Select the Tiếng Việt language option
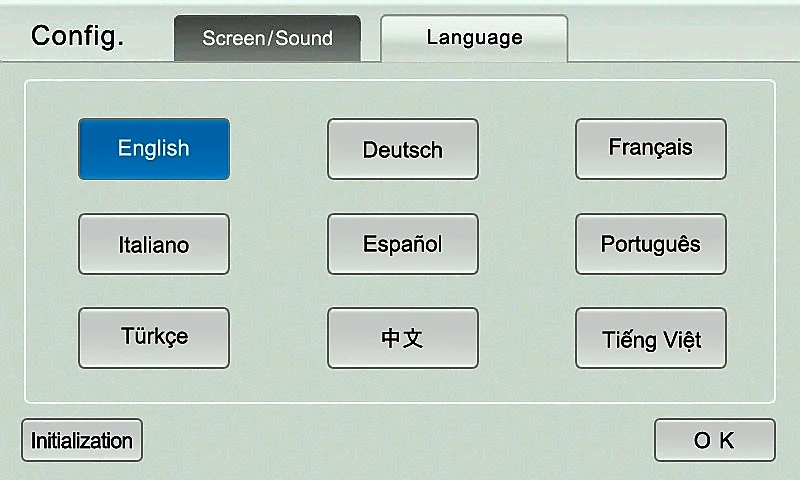The height and width of the screenshot is (480, 800). 651,338
